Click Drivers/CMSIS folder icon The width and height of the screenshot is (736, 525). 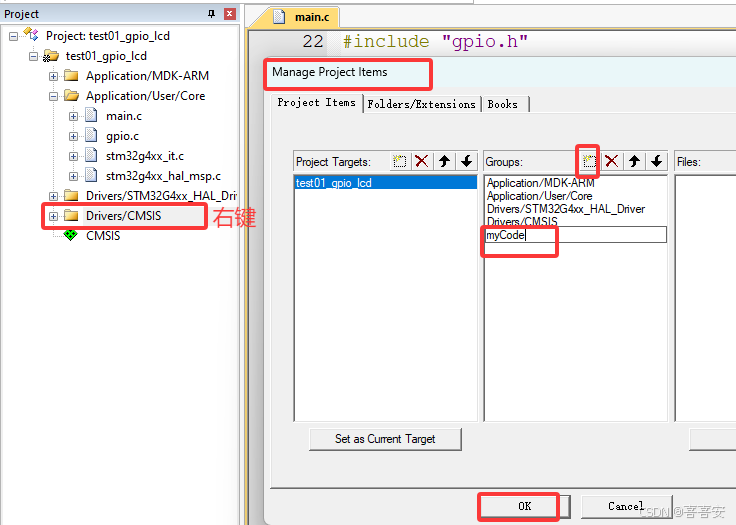71,216
